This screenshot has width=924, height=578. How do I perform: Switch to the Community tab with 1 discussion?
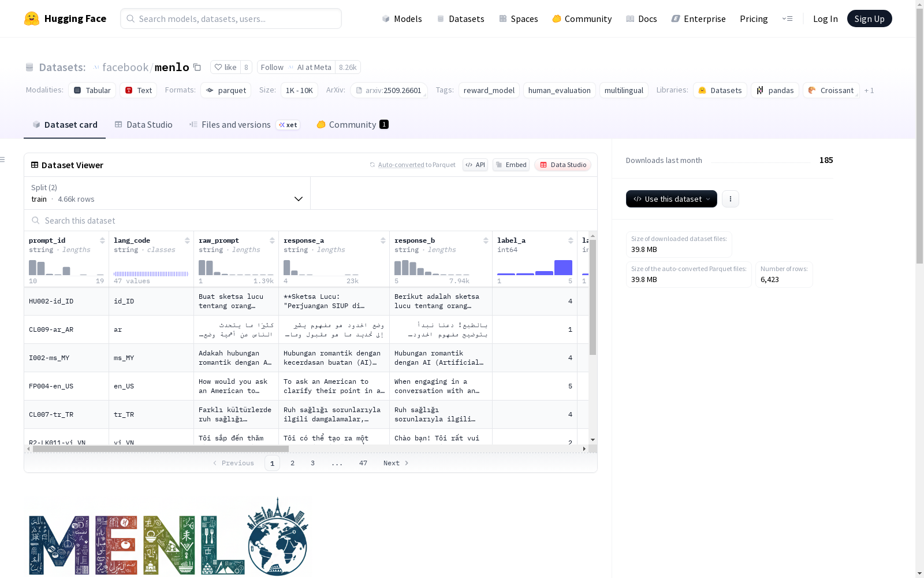(x=352, y=125)
